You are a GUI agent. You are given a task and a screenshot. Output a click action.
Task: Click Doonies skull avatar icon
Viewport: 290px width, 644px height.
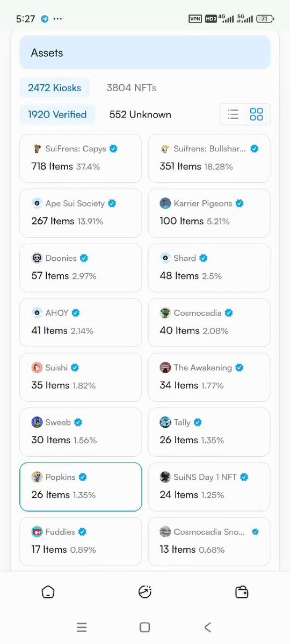click(x=37, y=258)
